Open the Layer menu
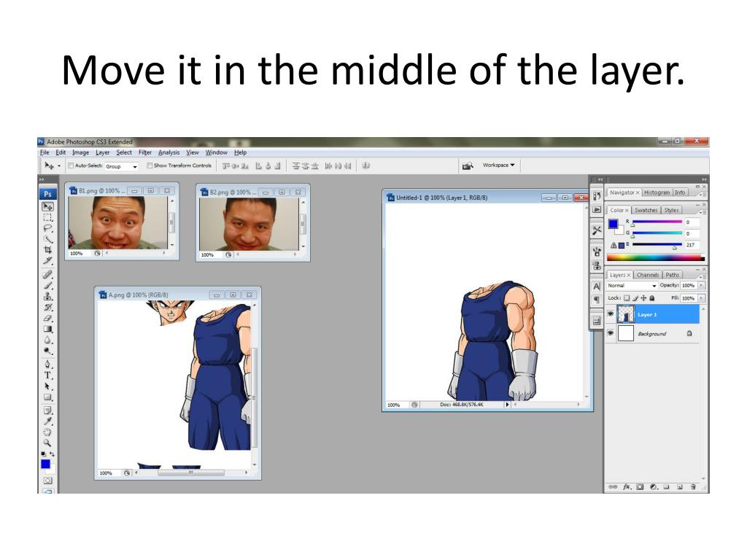 point(102,152)
